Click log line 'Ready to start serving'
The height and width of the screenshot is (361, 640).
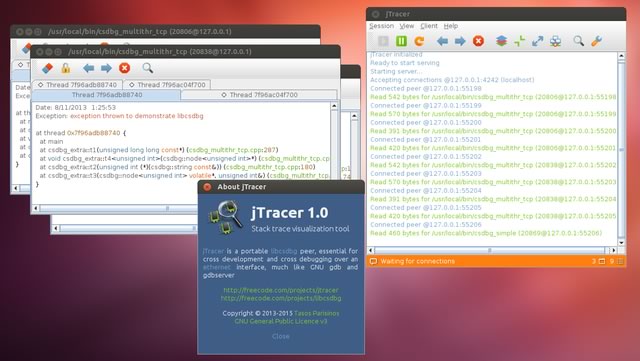pyautogui.click(x=404, y=62)
